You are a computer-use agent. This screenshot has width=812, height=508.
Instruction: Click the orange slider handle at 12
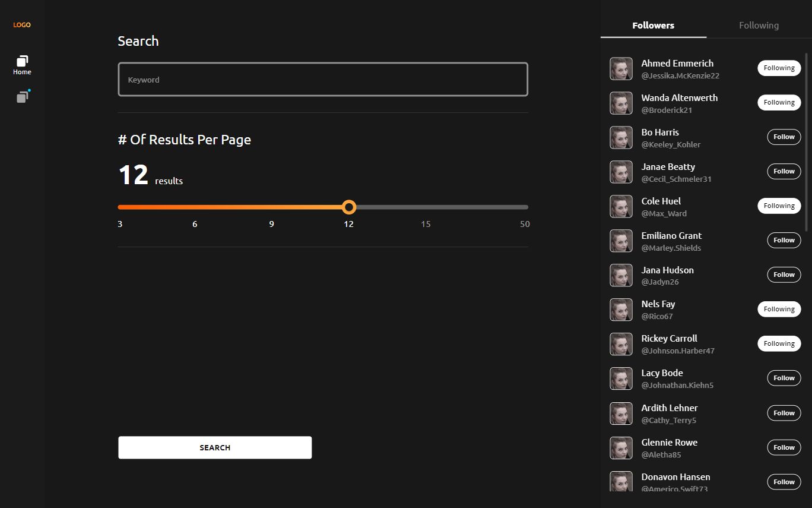pyautogui.click(x=349, y=207)
